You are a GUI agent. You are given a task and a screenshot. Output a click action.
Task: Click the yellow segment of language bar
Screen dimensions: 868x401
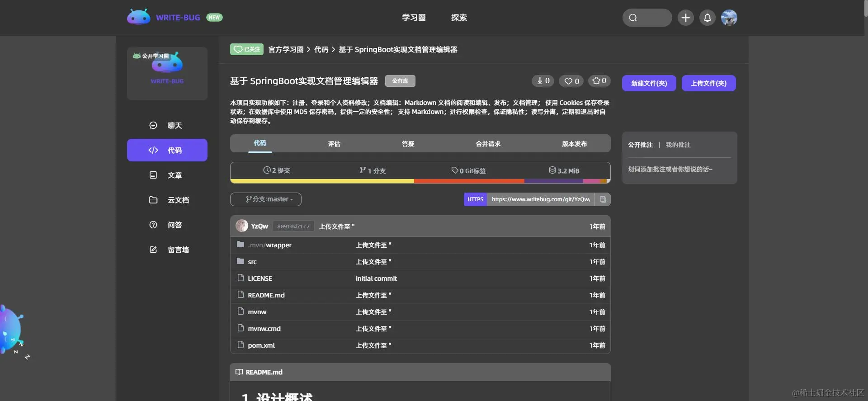[x=322, y=181]
